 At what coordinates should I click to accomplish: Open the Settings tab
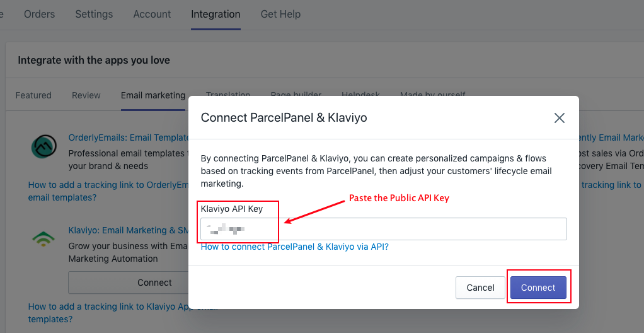tap(94, 15)
